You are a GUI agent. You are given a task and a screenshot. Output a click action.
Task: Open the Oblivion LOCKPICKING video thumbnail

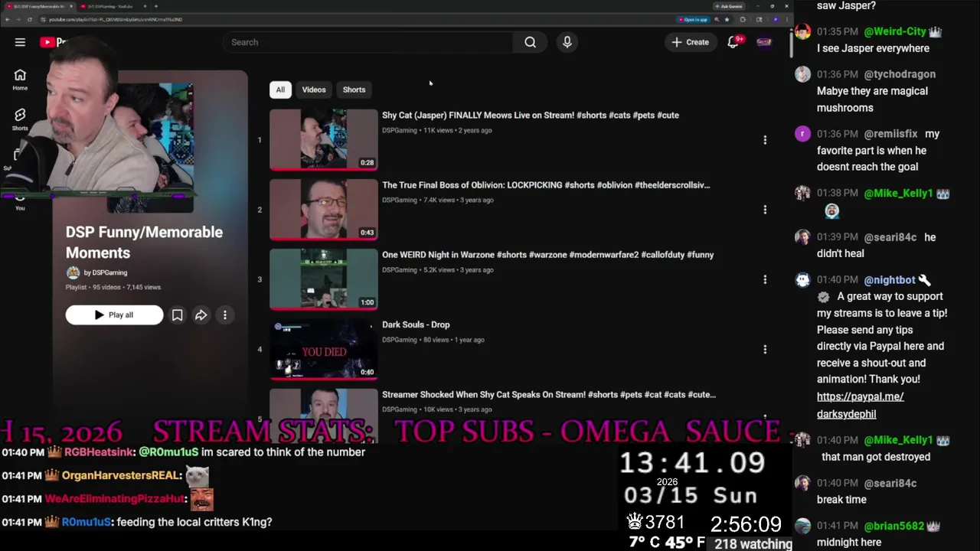(324, 210)
